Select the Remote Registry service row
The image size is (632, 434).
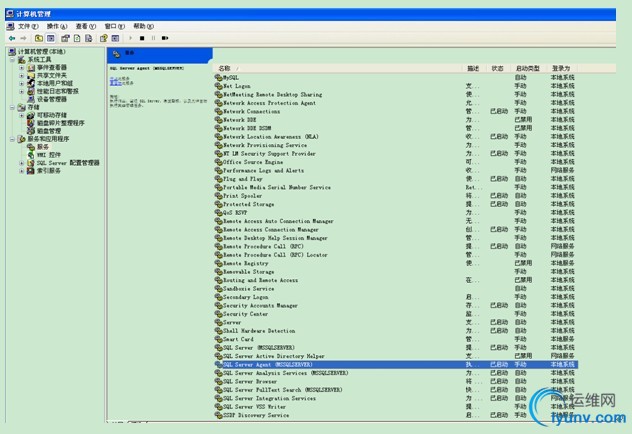pyautogui.click(x=396, y=263)
